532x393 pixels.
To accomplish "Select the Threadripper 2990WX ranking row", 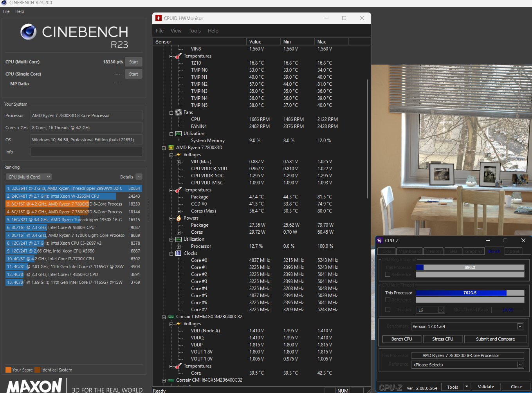I will point(74,188).
